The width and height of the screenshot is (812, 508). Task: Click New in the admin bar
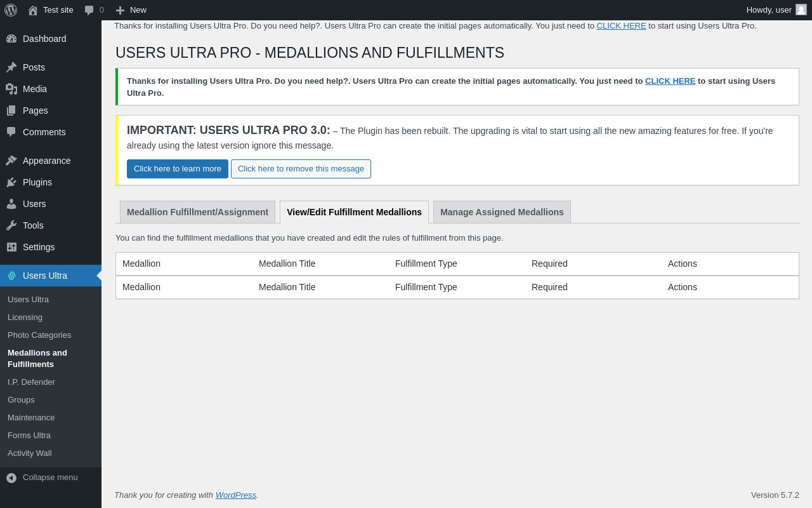(x=131, y=10)
